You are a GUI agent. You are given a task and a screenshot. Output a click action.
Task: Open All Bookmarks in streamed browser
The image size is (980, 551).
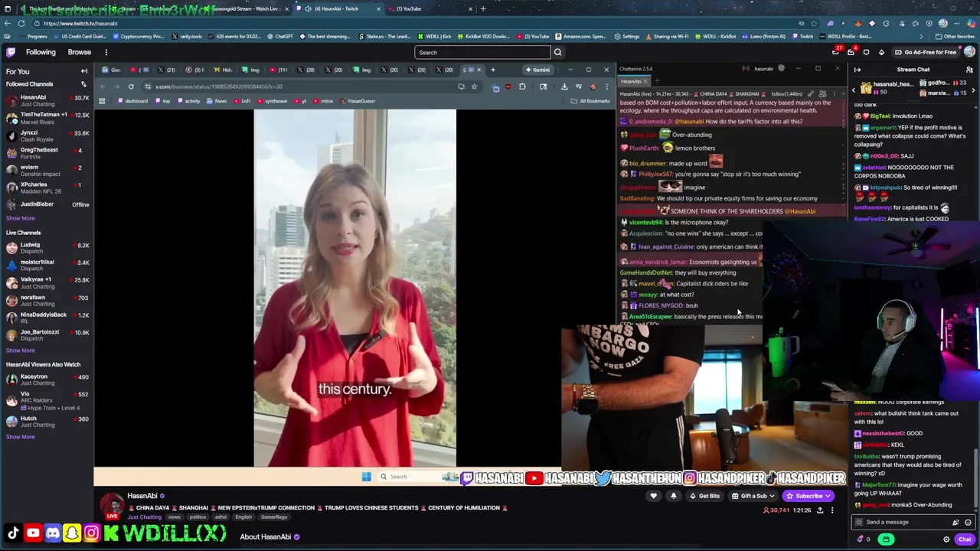click(x=590, y=101)
